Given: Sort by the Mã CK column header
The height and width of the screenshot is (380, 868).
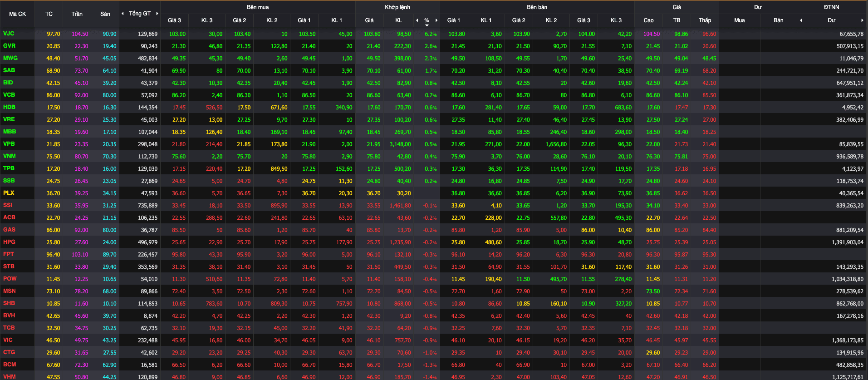Looking at the screenshot, I should click(x=17, y=14).
